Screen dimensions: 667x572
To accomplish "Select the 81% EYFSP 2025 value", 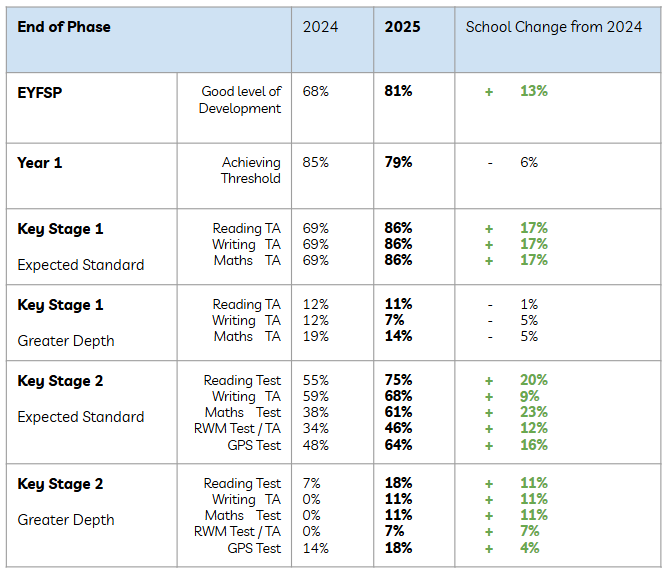I will coord(398,91).
